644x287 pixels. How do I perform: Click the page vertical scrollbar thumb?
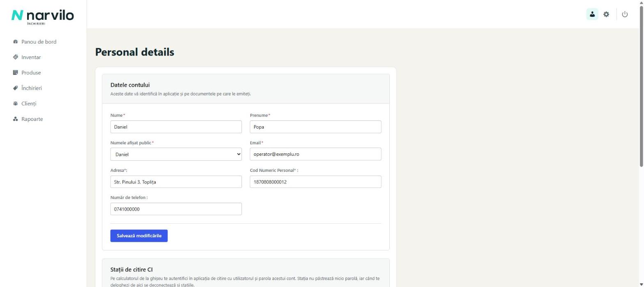642,86
